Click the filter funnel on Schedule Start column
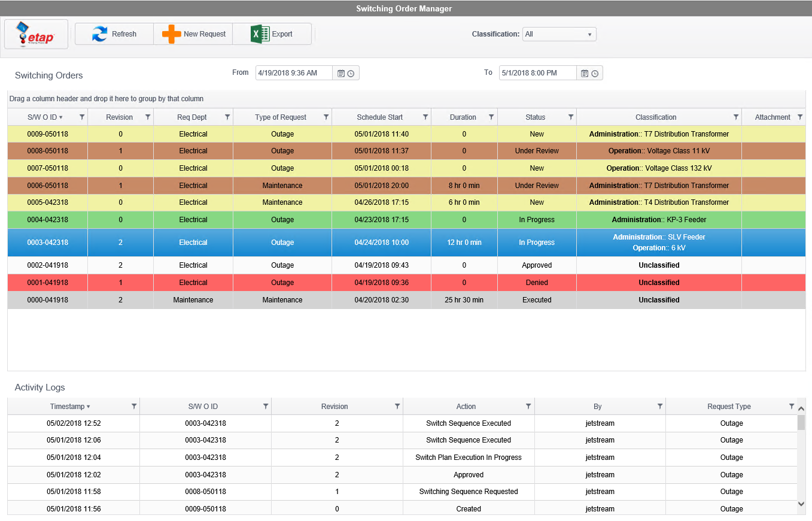 coord(425,117)
